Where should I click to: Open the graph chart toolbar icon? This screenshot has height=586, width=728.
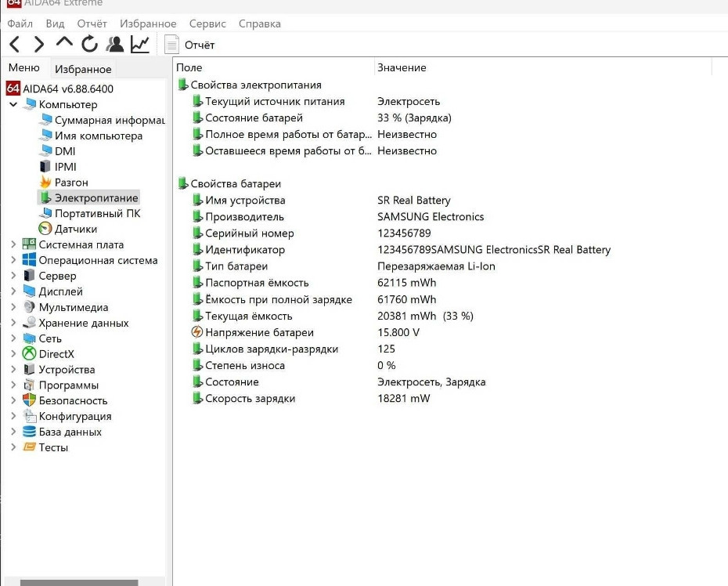tap(140, 45)
